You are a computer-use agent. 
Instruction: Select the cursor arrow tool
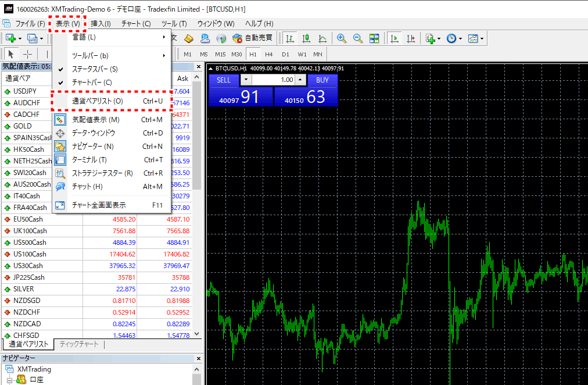11,55
